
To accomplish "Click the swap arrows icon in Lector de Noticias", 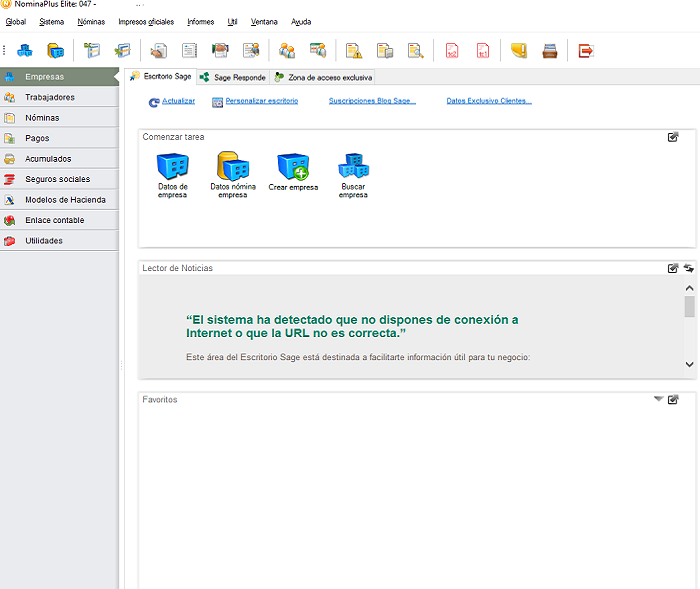I will [x=688, y=268].
